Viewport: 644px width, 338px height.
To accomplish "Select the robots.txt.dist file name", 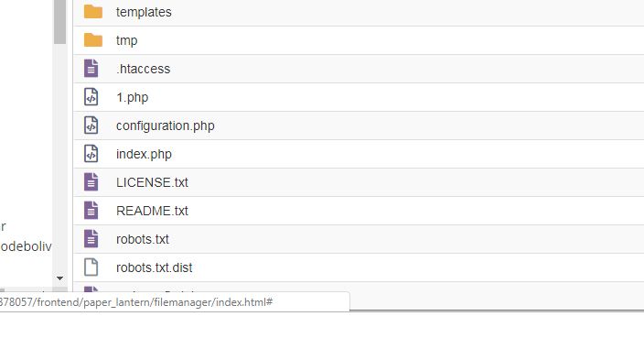I will [x=154, y=267].
